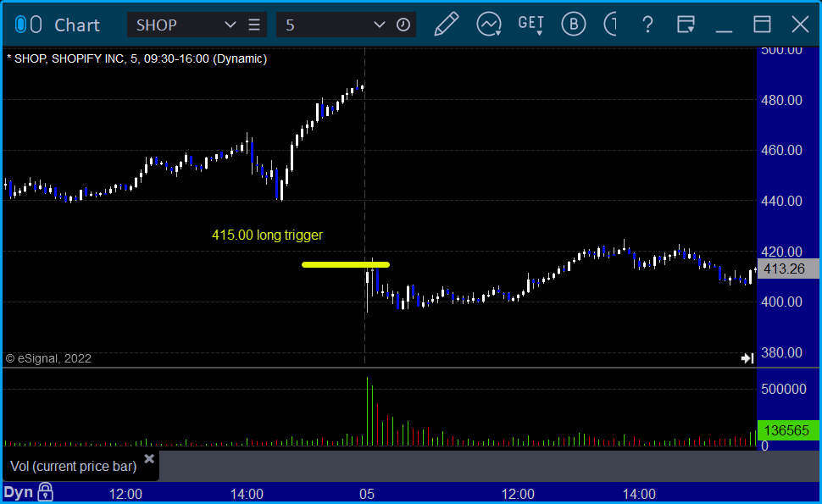Click the Chart window title text

(x=77, y=25)
